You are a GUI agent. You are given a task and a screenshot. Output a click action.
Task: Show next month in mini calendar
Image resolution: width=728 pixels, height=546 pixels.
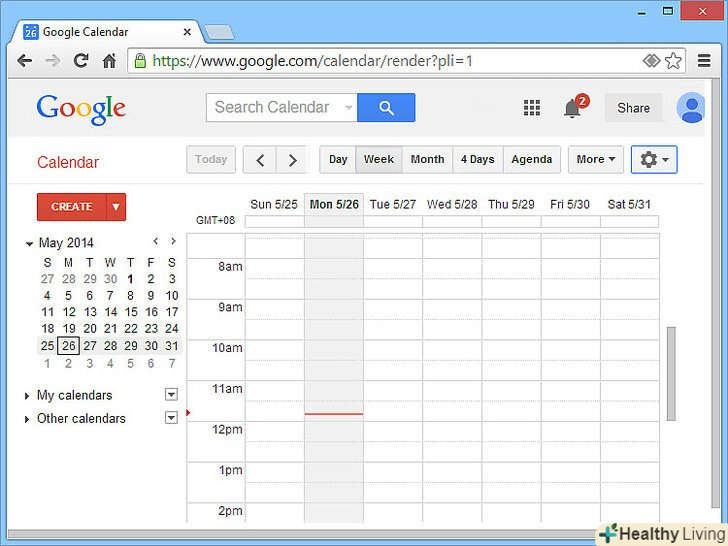click(173, 241)
